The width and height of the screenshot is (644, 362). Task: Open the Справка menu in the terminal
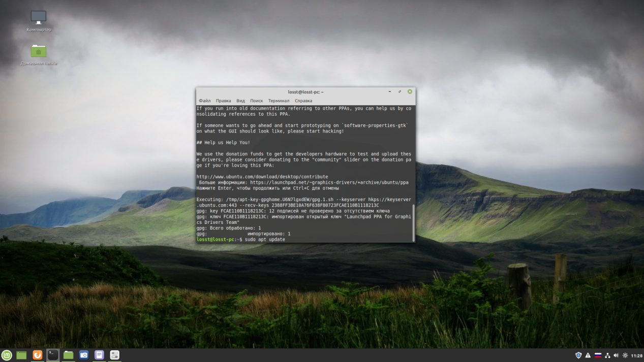click(x=303, y=101)
